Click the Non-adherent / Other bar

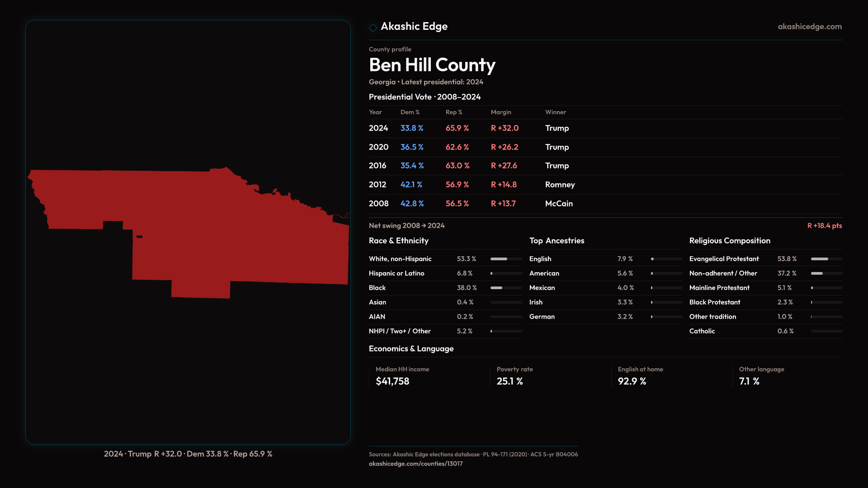pyautogui.click(x=826, y=273)
